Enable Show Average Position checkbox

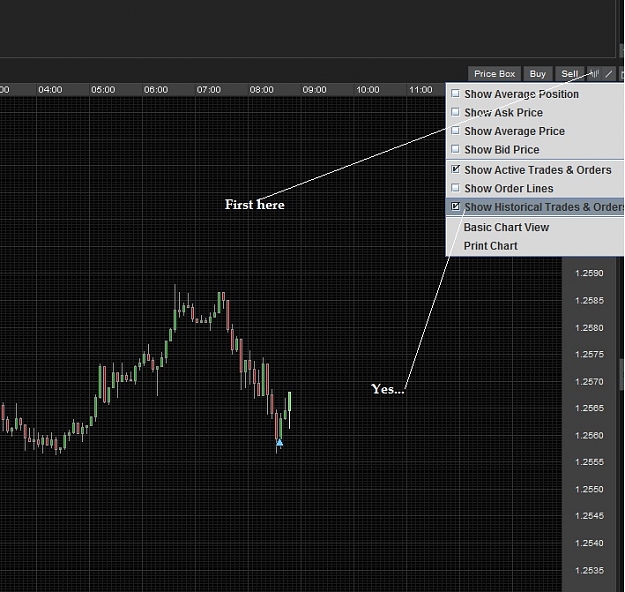(455, 94)
